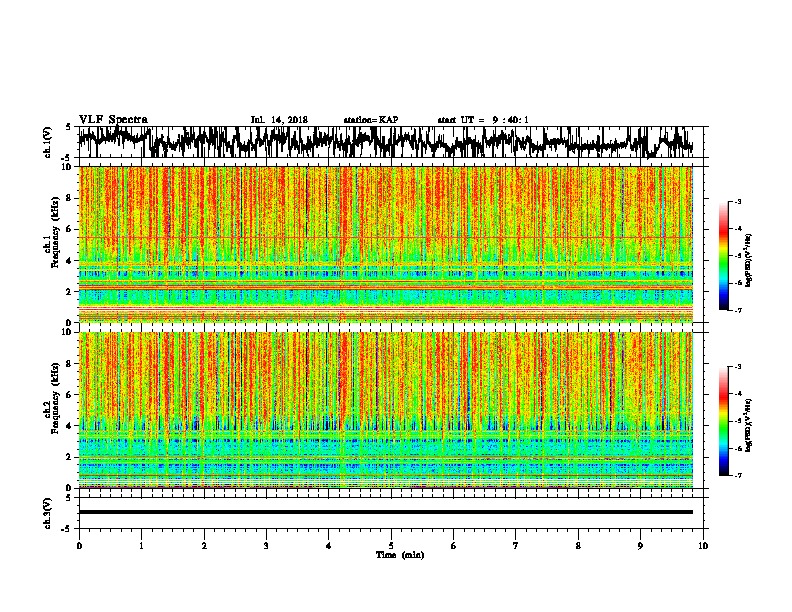
Task: Click the "ch.1(V)" top axis label
Action: 47,142
